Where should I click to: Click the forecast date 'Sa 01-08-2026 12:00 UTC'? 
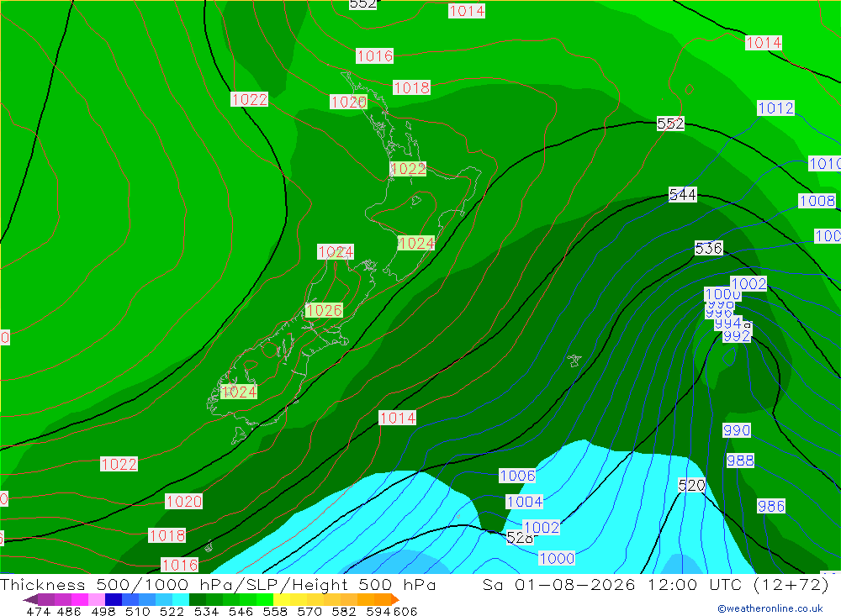click(612, 584)
